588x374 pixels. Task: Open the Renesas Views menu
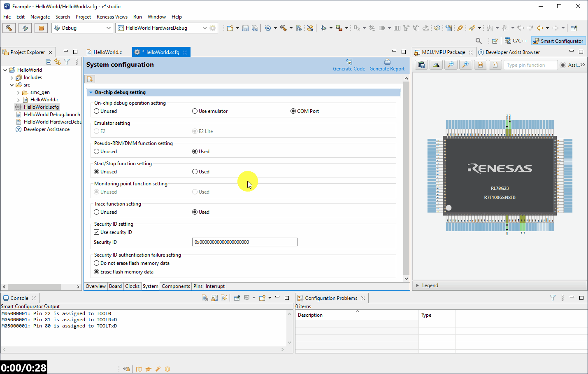pos(112,17)
